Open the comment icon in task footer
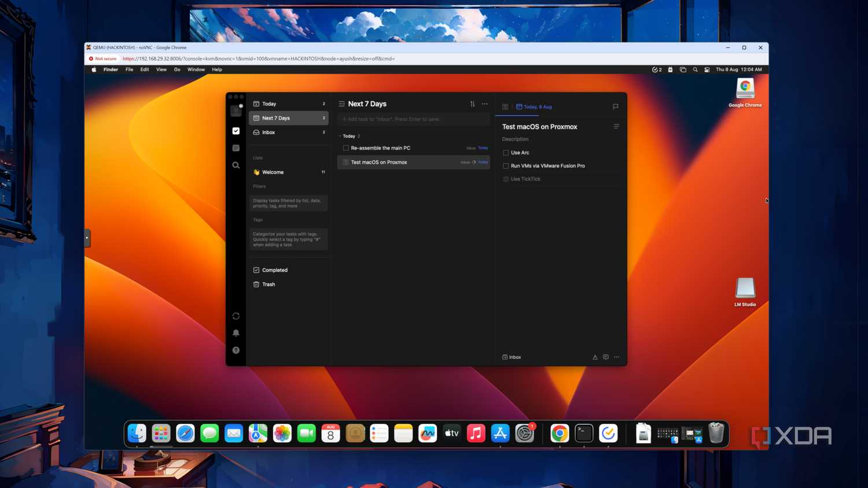 (606, 357)
